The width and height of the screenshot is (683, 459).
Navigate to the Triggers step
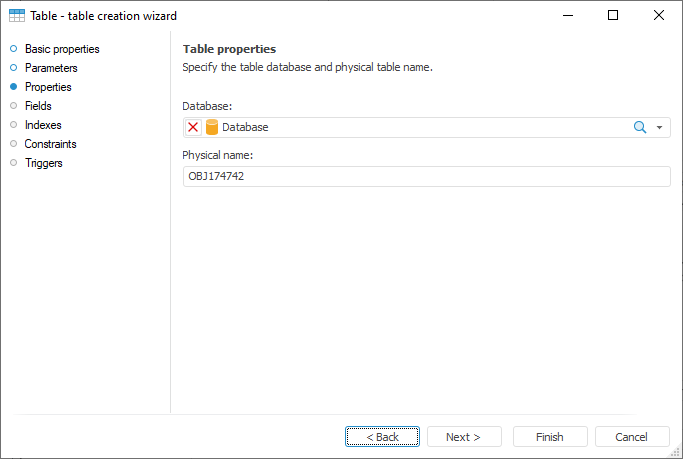(x=43, y=163)
